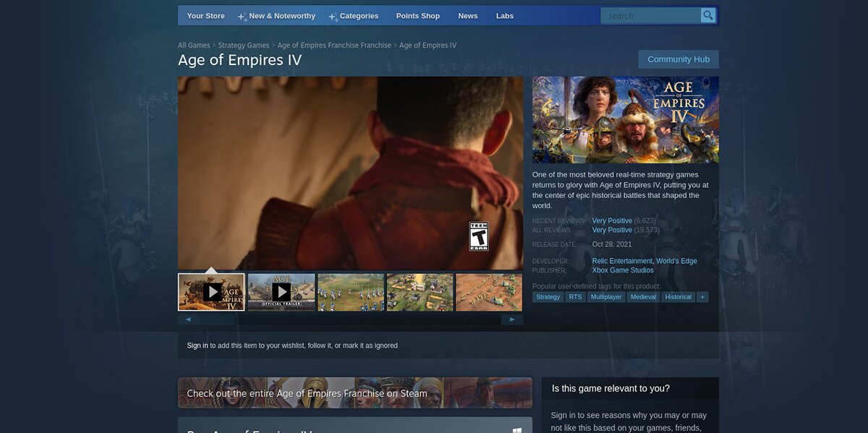Click the ESRB Teen rating icon
Viewport: 868px width, 433px height.
pos(479,236)
